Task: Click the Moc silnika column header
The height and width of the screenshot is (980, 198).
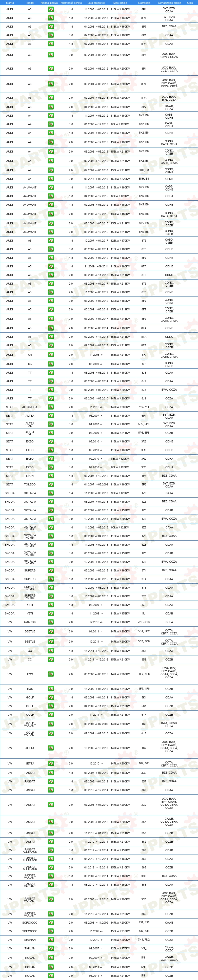Action: pyautogui.click(x=120, y=3)
